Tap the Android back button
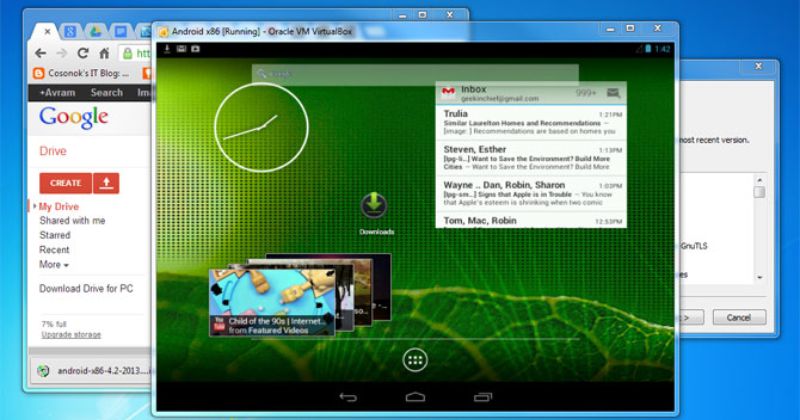Screen dimensions: 800x420 (x=348, y=397)
